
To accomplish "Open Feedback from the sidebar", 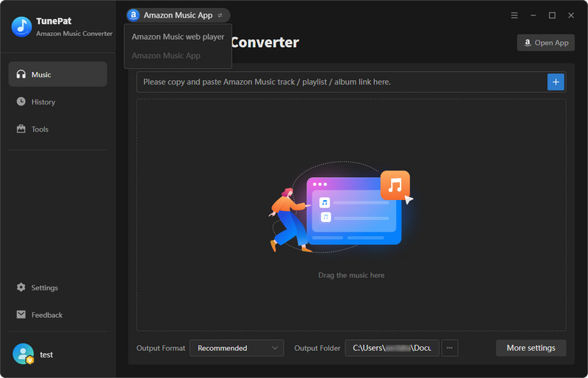I will click(58, 315).
